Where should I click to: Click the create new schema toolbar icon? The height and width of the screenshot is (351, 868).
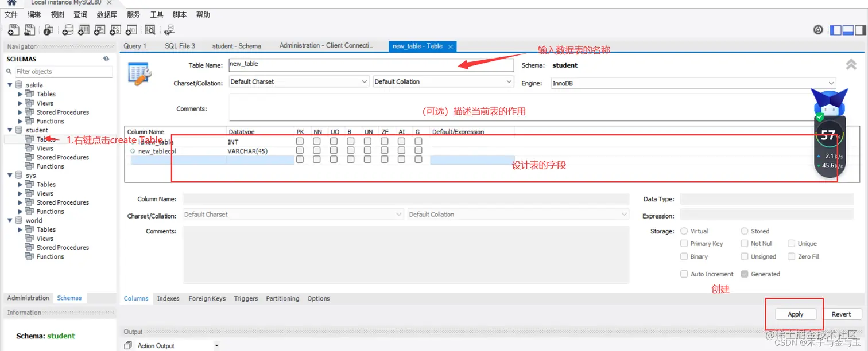[68, 30]
